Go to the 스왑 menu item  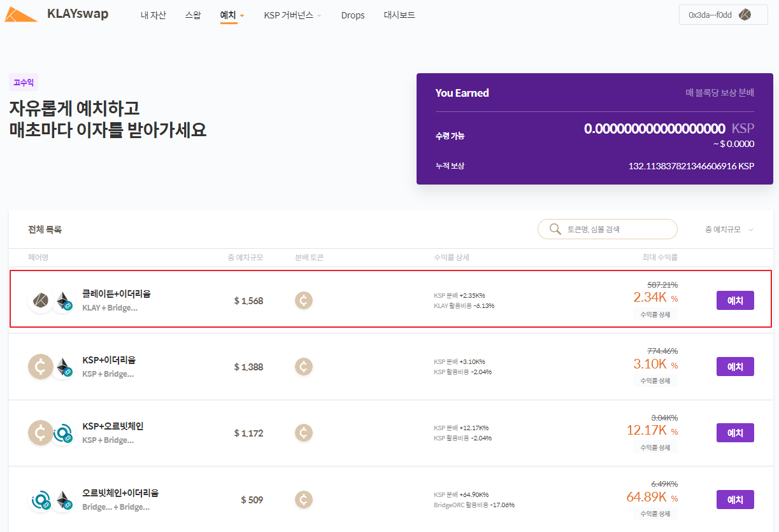[193, 15]
